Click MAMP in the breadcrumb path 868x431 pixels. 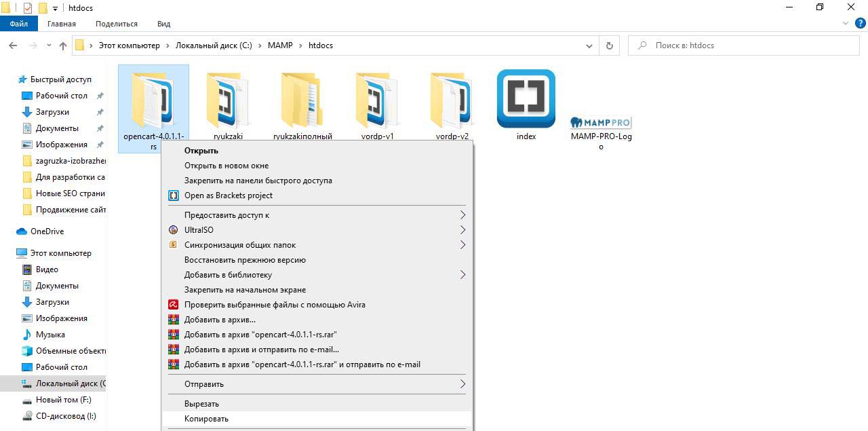(x=280, y=45)
